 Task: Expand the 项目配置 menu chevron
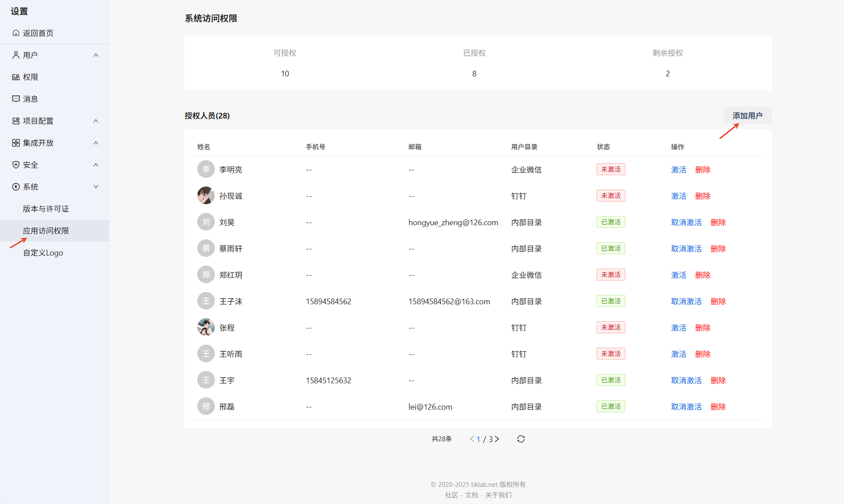(96, 121)
